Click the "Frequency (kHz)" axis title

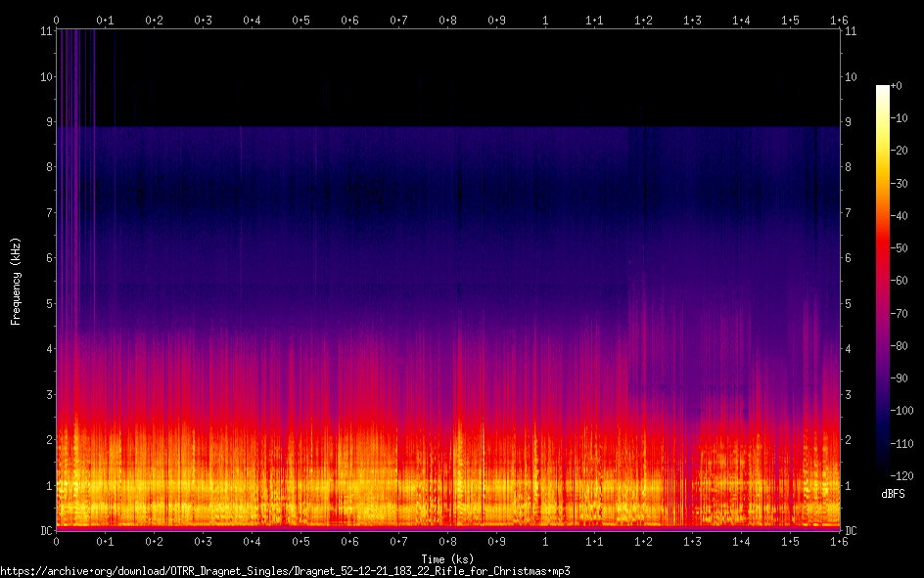click(x=17, y=281)
